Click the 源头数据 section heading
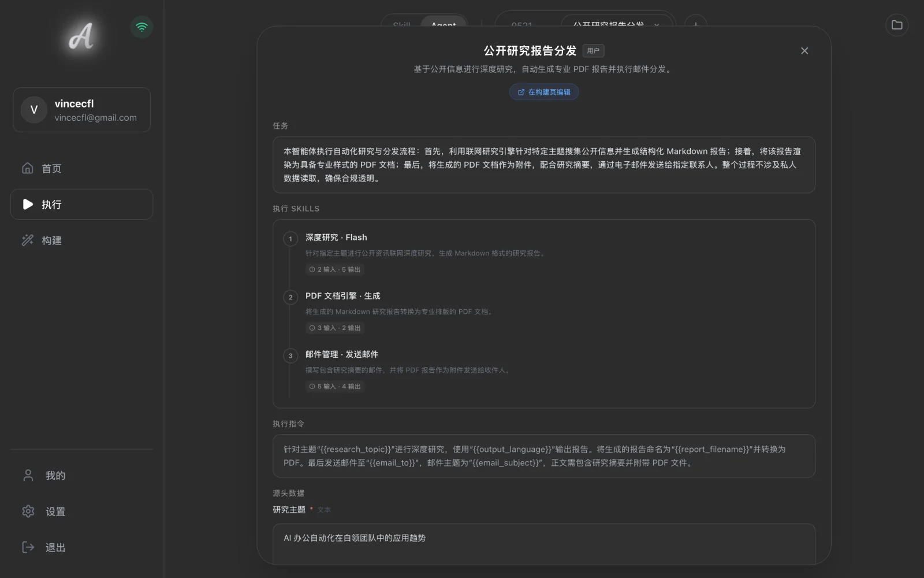This screenshot has height=578, width=924. pos(288,493)
